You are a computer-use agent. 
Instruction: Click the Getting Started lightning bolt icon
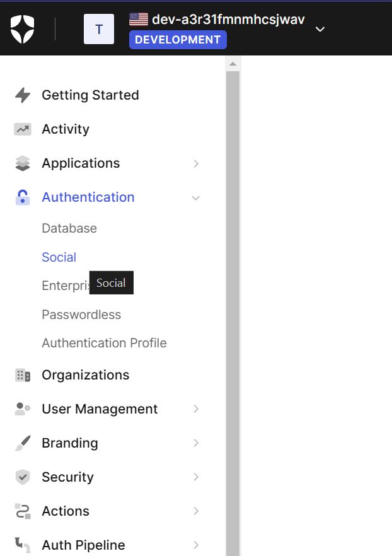tap(23, 95)
